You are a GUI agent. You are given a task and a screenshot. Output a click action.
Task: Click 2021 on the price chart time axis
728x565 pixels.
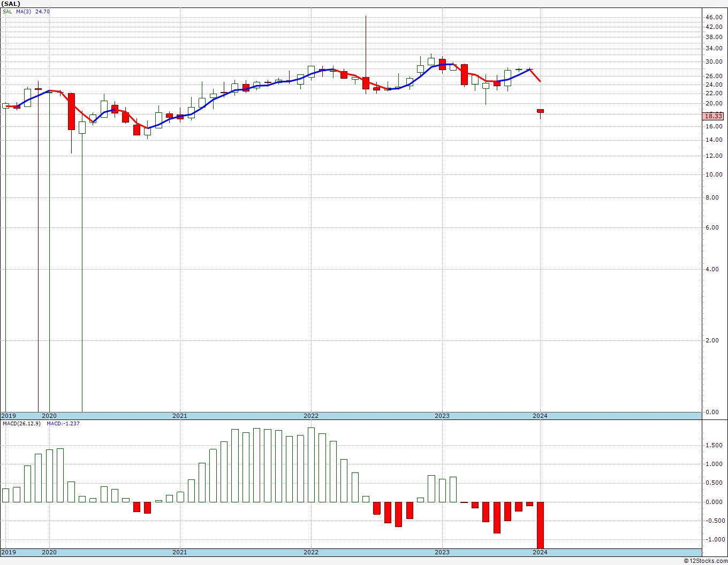(x=180, y=416)
